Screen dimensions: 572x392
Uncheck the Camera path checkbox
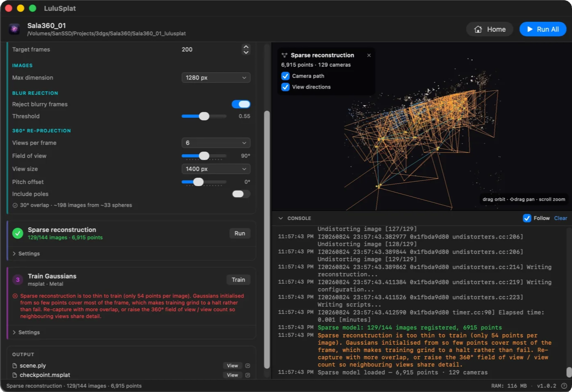(285, 76)
